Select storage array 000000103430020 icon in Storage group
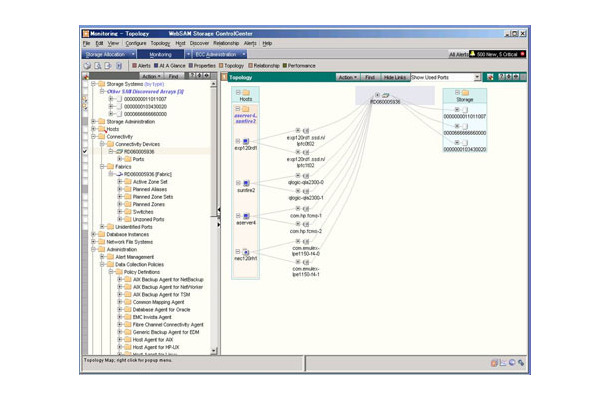610x400 pixels. click(x=465, y=143)
